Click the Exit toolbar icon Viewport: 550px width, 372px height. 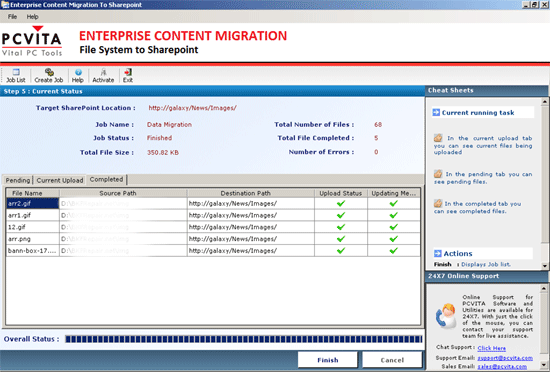[128, 76]
